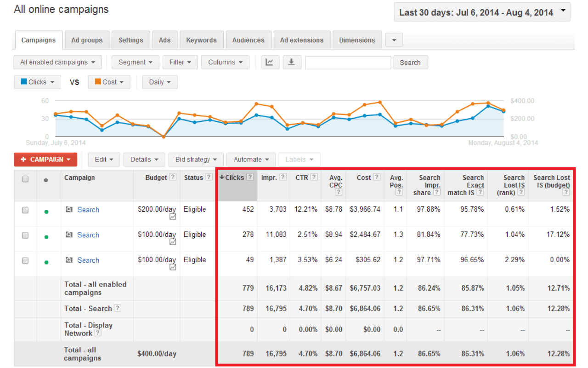Click the download report icon
The image size is (588, 368).
click(x=291, y=62)
